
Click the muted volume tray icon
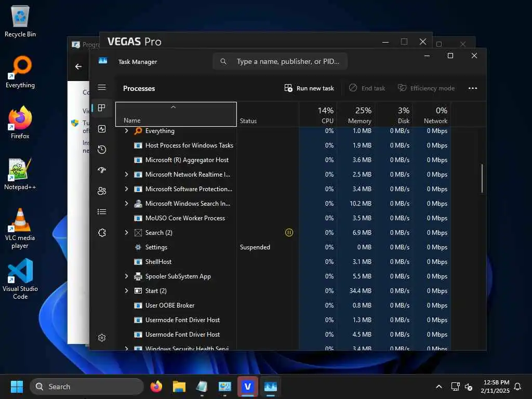[x=469, y=387]
